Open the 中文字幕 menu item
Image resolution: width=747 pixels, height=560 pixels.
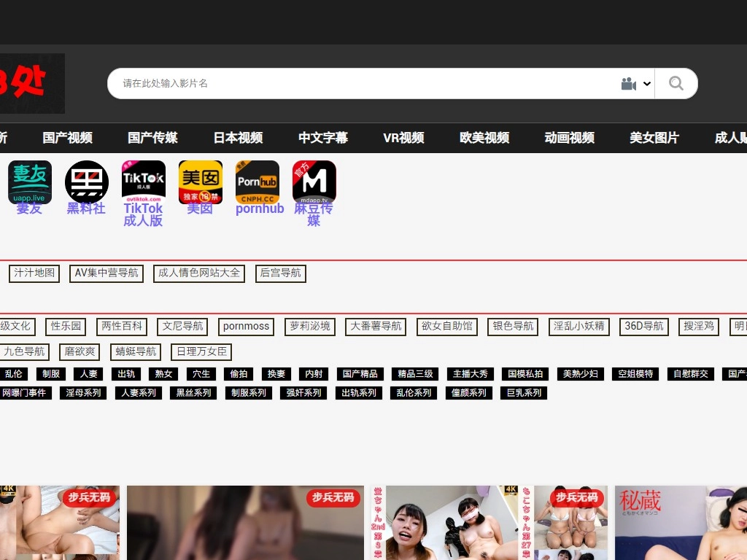pos(323,138)
